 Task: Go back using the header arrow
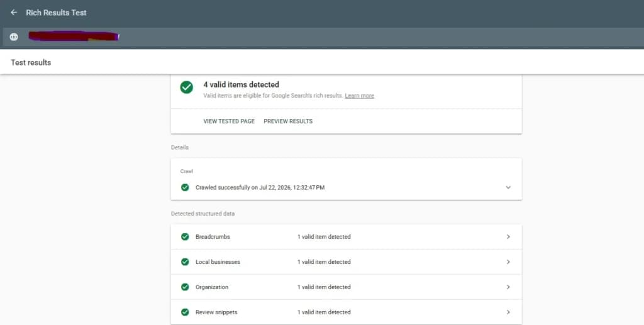coord(14,13)
